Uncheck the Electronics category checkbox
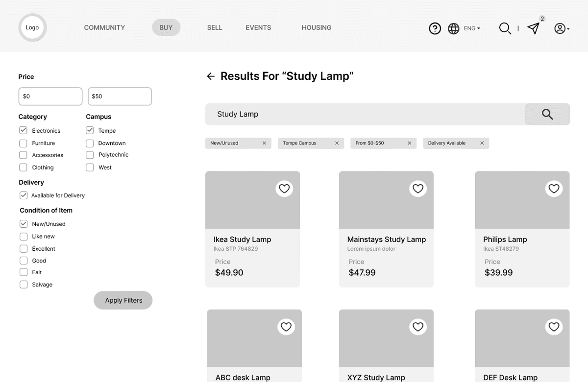 23,130
